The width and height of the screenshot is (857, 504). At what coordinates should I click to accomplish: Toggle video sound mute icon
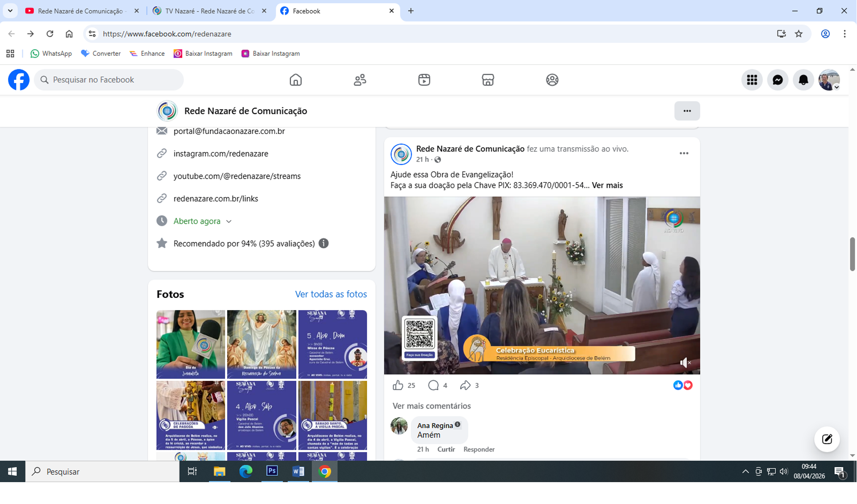pos(685,362)
